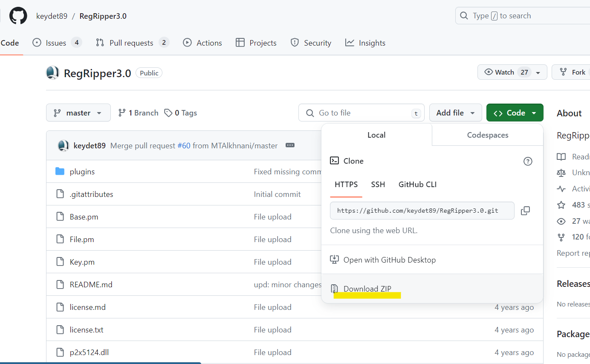Open the Actions tab
Viewport: 590px width, 364px height.
(202, 43)
